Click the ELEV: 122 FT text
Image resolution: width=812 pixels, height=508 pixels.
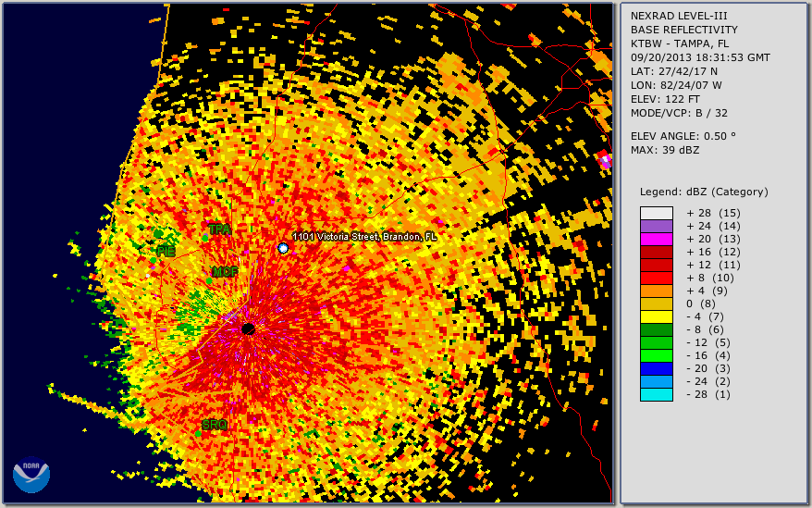click(x=666, y=99)
